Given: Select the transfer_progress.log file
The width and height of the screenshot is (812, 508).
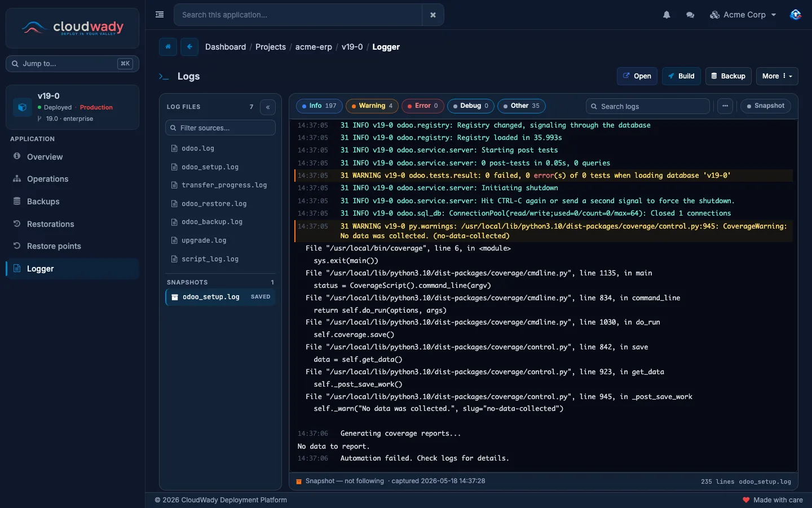Looking at the screenshot, I should click(220, 185).
